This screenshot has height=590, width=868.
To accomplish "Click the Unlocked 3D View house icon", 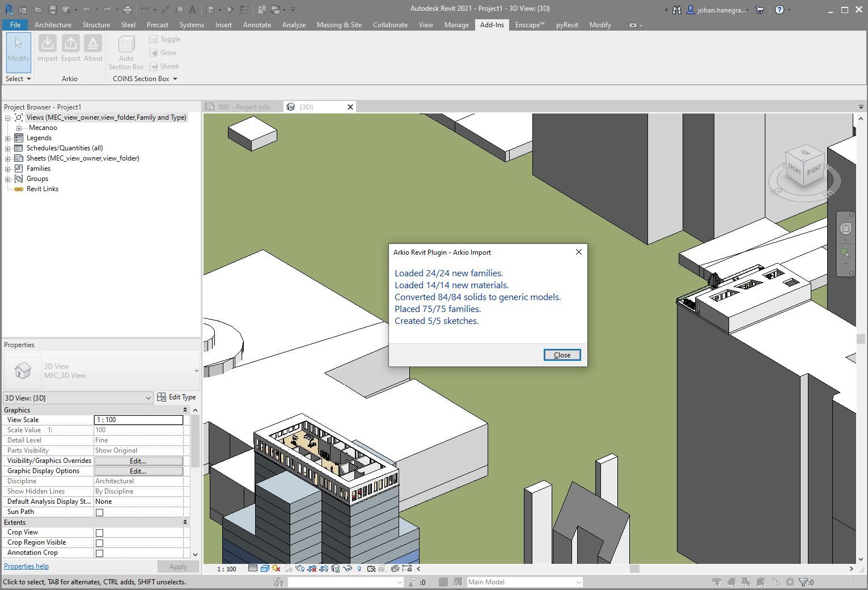I will (336, 568).
